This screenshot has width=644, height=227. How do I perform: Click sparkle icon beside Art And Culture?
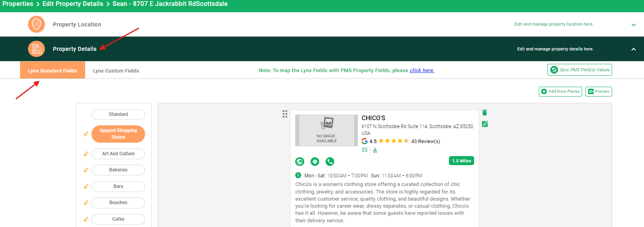click(86, 154)
